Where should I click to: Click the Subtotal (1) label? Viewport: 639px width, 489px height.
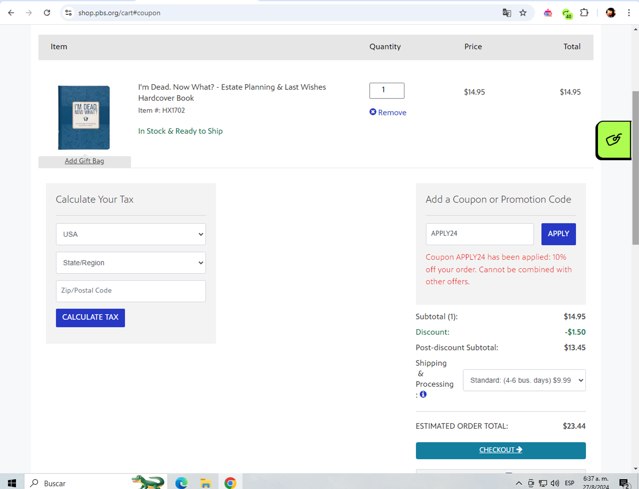click(436, 317)
